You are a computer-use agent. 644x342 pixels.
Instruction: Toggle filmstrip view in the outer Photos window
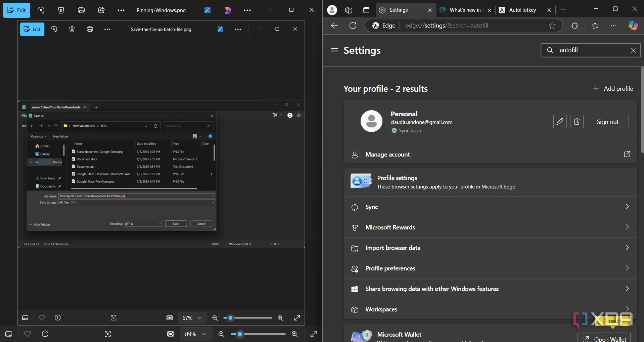pyautogui.click(x=9, y=334)
